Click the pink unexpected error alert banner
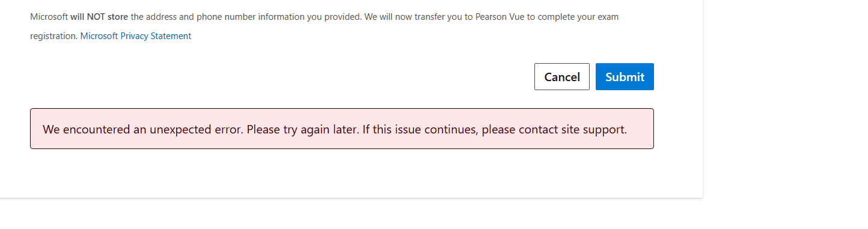This screenshot has height=229, width=868. pyautogui.click(x=342, y=129)
